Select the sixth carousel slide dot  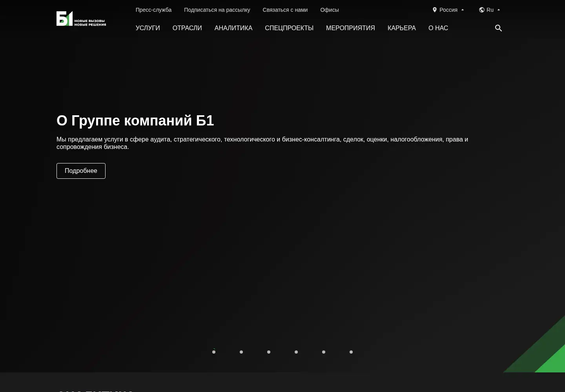pos(351,352)
